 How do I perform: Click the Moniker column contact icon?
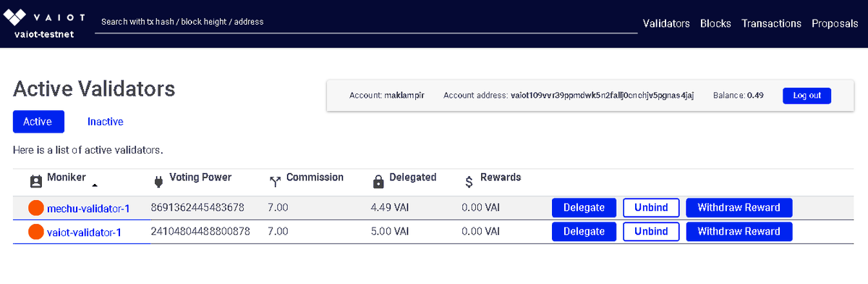(x=36, y=181)
